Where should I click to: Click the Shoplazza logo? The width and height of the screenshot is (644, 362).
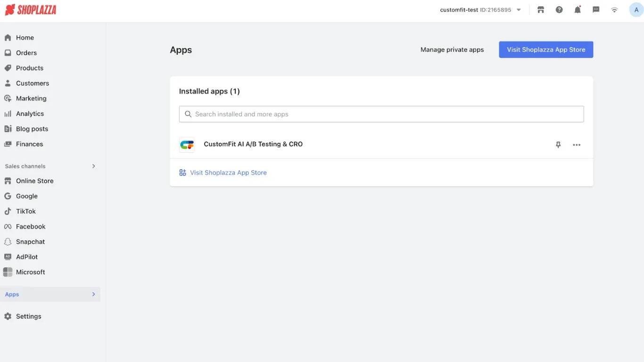(30, 9)
